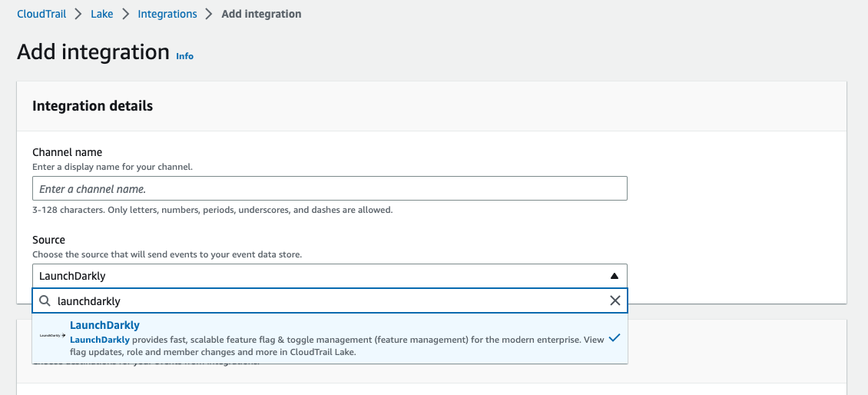
Task: Click the Integration details heading
Action: pyautogui.click(x=92, y=106)
